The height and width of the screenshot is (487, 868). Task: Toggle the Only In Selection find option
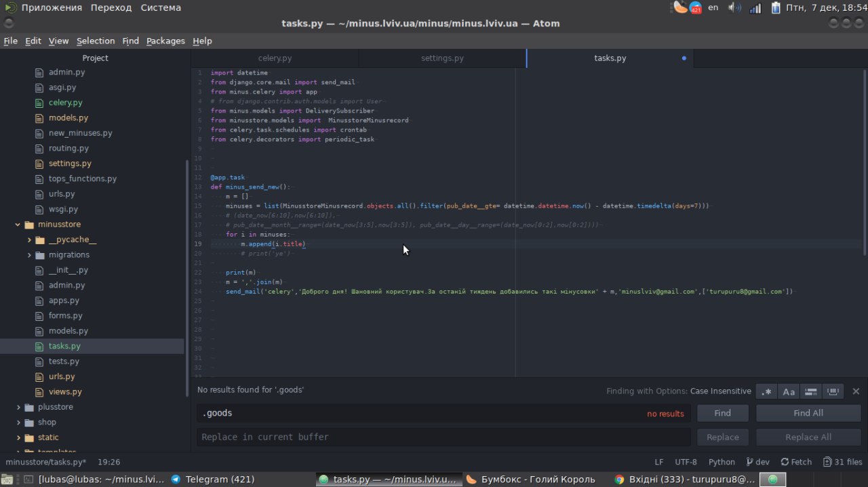click(x=810, y=391)
